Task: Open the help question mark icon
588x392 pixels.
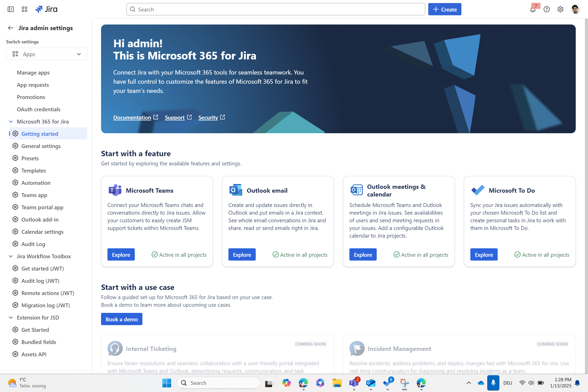Action: pyautogui.click(x=547, y=9)
